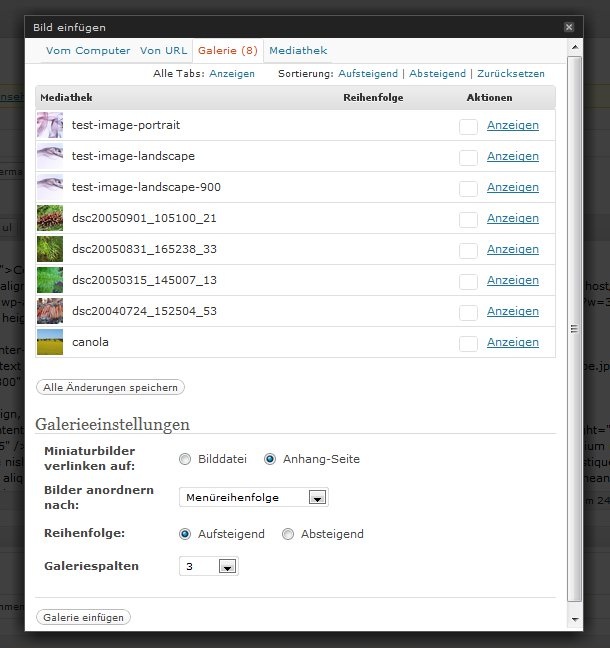
Task: Click Anzeigen for dsc20040724_152504_53
Action: coord(512,311)
